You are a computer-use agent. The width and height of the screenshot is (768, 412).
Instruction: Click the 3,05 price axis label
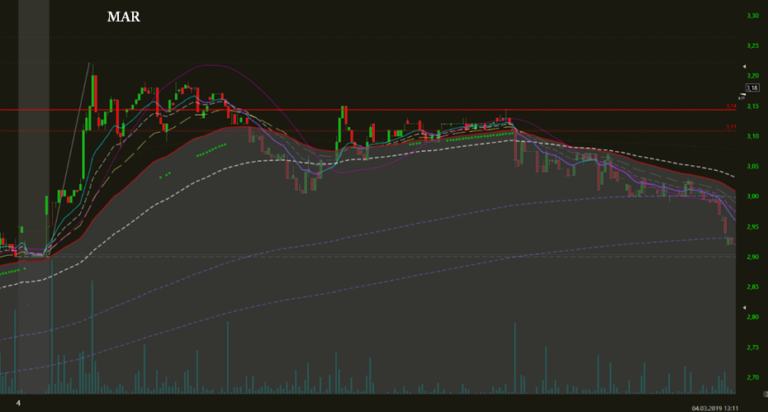(753, 166)
